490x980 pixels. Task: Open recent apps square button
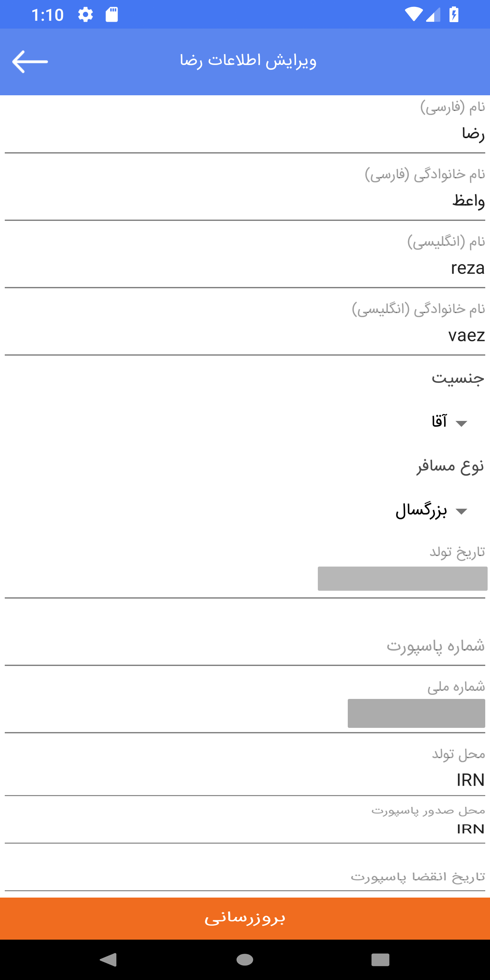(380, 960)
